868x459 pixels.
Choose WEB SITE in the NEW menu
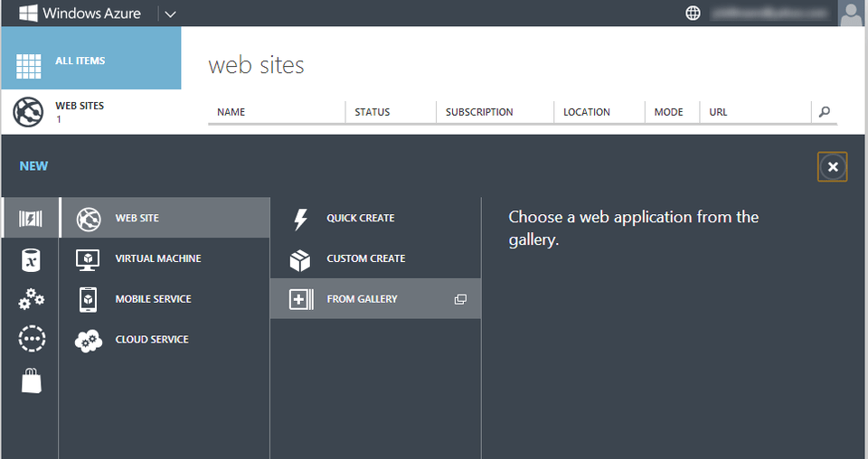click(x=165, y=218)
